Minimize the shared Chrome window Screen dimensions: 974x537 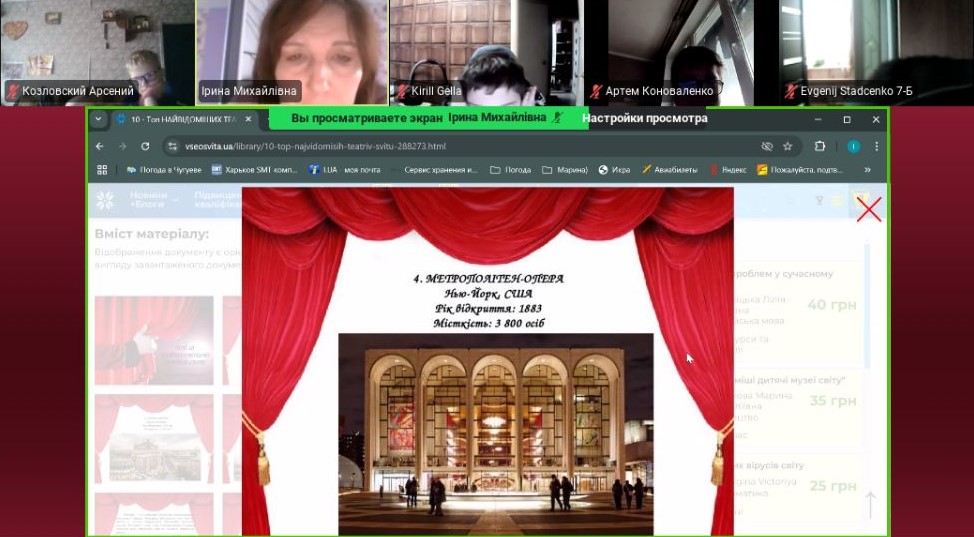[817, 119]
